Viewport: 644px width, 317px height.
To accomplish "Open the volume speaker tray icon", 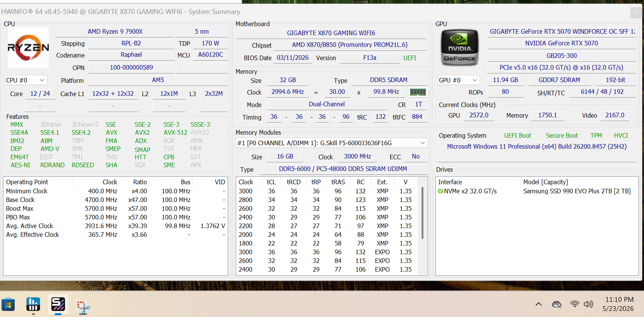I will 588,304.
